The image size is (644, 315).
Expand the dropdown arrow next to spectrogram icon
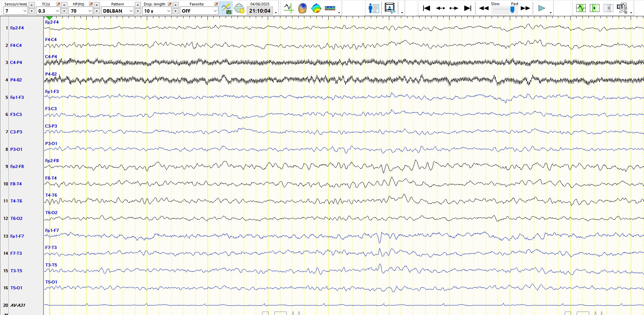point(339,13)
